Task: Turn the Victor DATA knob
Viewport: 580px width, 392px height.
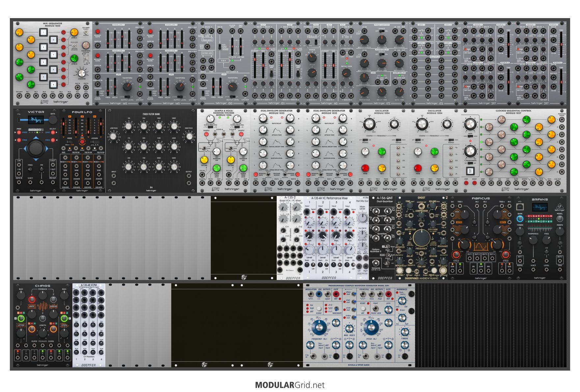Action: click(x=53, y=119)
